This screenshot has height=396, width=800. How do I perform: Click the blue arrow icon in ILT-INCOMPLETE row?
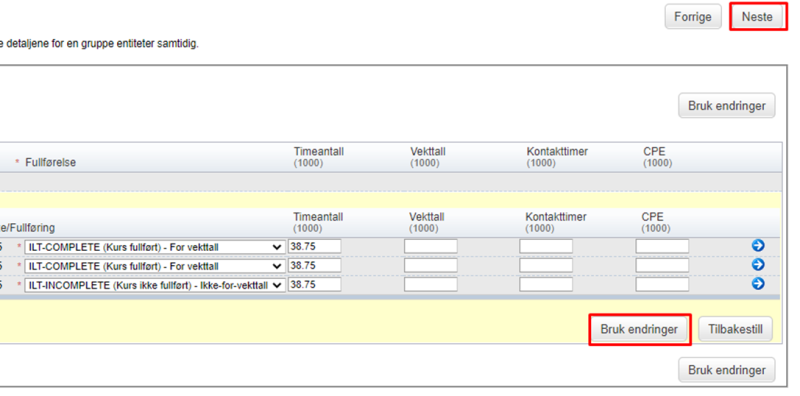[x=758, y=284]
